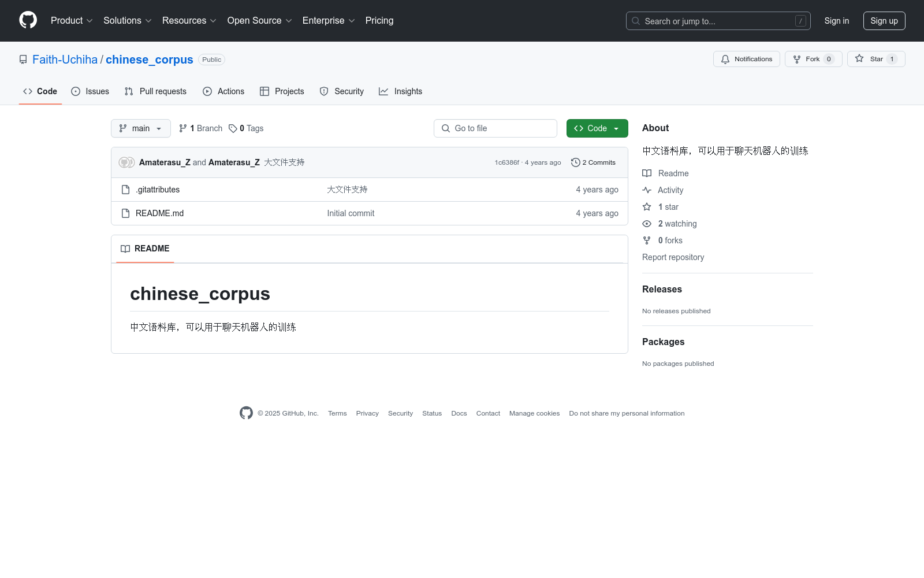
Task: Click the fork count badge 0
Action: 829,59
